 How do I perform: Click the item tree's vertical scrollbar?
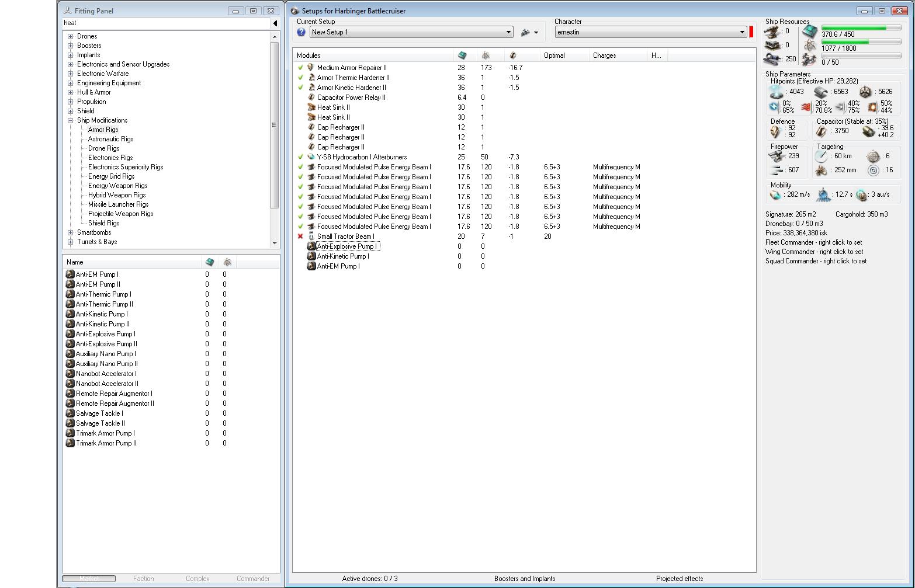pyautogui.click(x=274, y=140)
